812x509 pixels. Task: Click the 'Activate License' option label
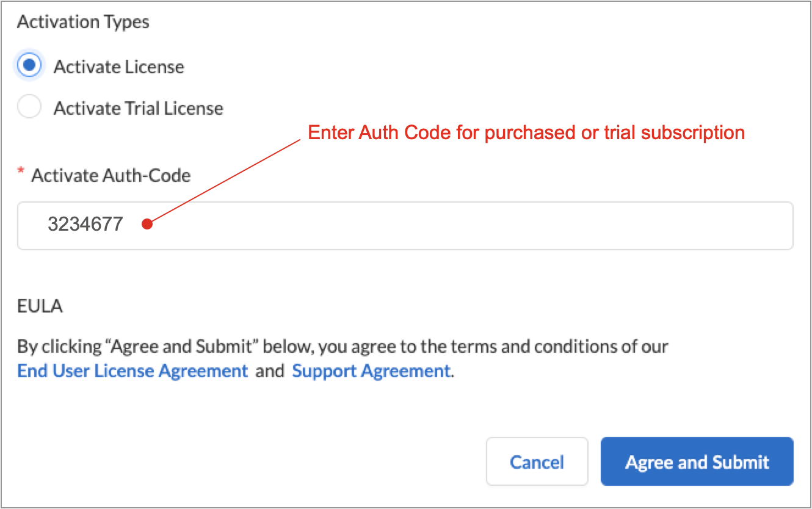point(118,67)
